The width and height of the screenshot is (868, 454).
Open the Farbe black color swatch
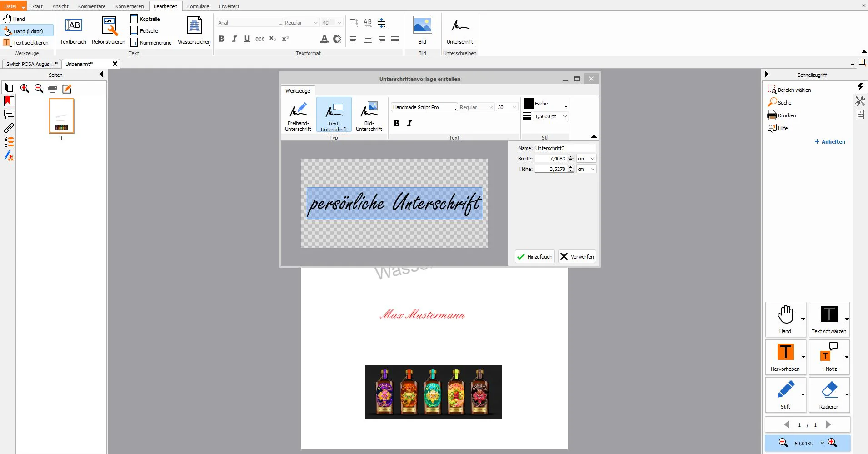click(529, 103)
